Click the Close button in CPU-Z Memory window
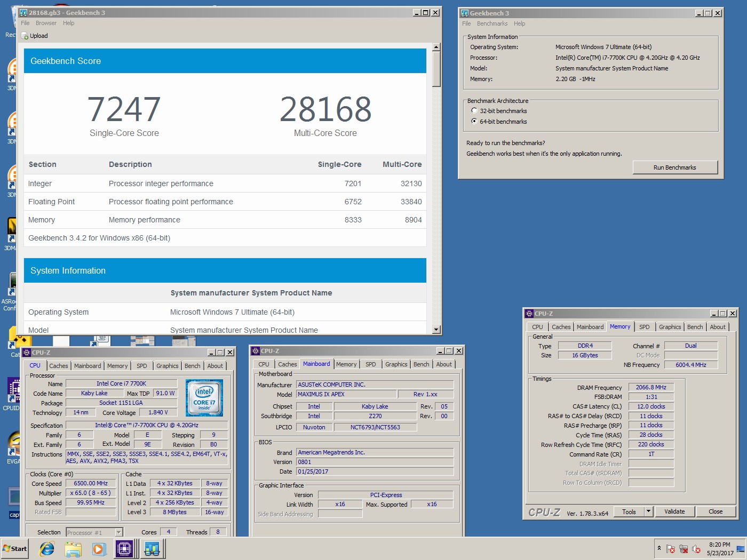The image size is (747, 560). [x=716, y=511]
